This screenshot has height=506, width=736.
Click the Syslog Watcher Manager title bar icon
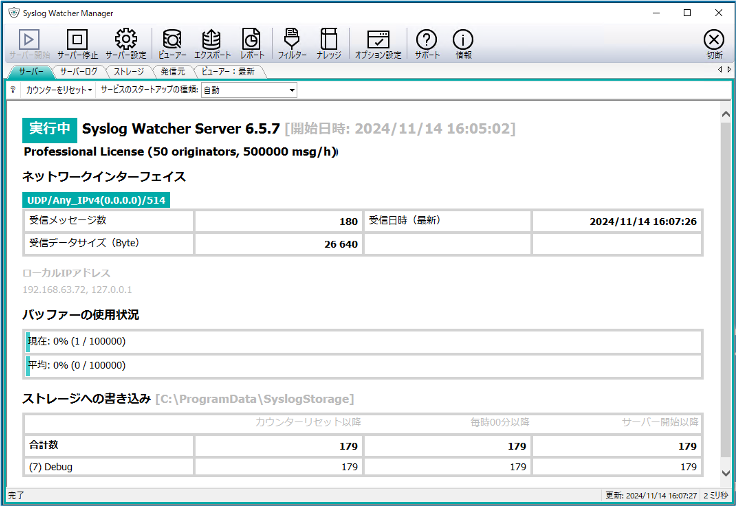pos(14,13)
